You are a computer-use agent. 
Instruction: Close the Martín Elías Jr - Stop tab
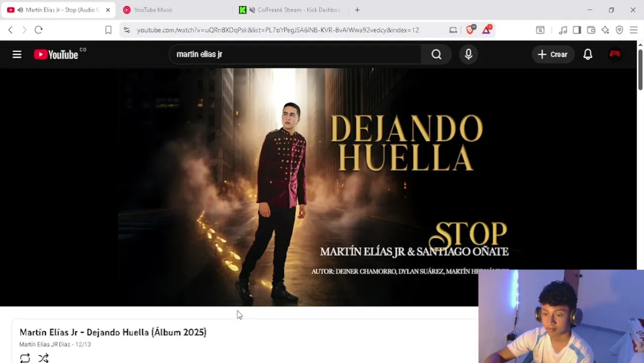108,10
